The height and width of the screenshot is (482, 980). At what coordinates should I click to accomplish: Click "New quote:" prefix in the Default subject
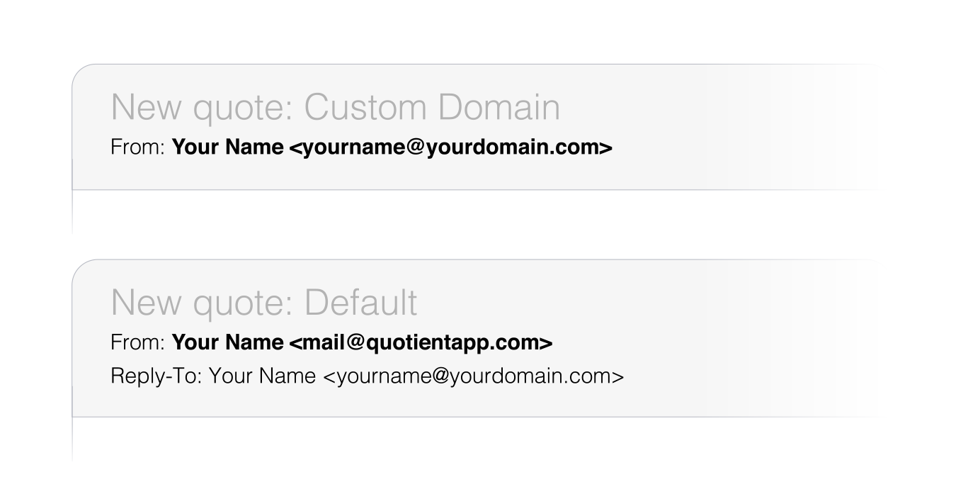203,304
